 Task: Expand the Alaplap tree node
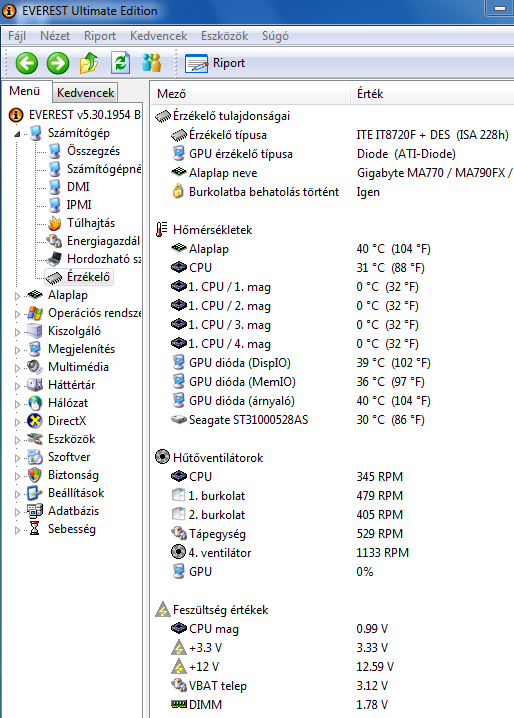[x=17, y=296]
